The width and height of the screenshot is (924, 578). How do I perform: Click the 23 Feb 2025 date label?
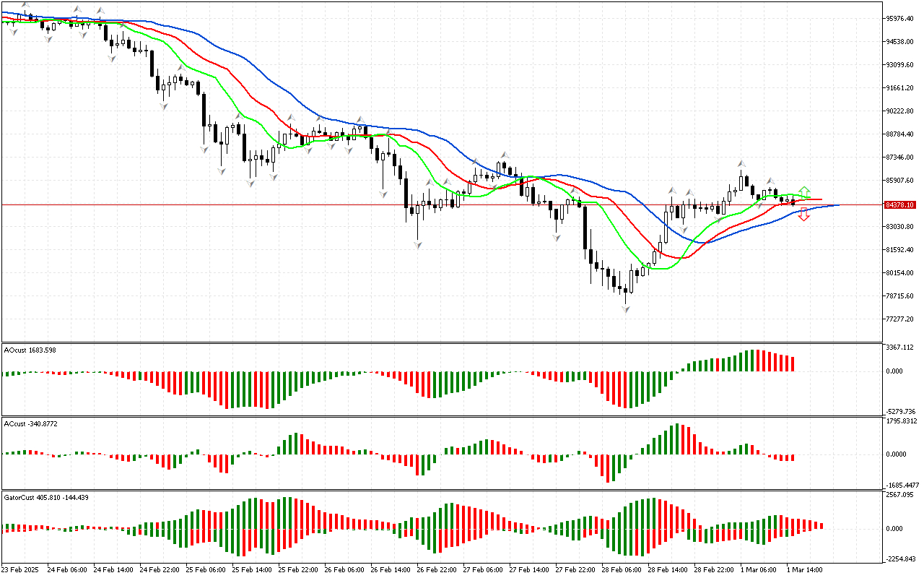point(21,570)
